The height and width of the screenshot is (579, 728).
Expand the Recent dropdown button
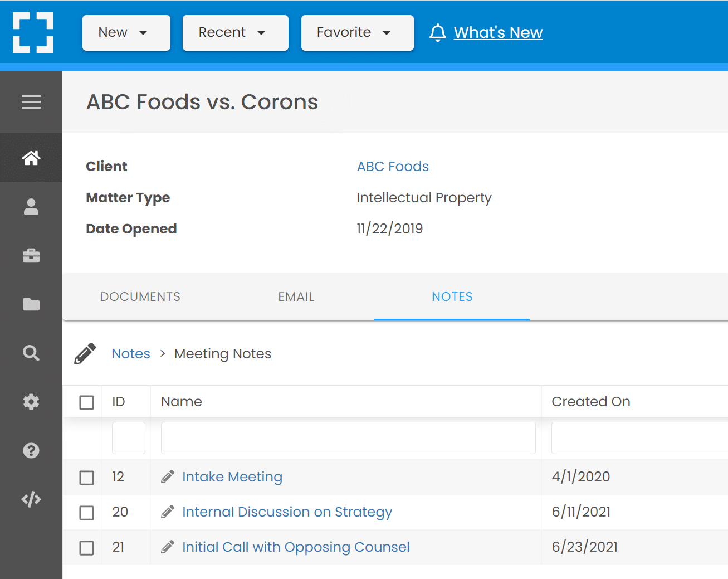[236, 33]
